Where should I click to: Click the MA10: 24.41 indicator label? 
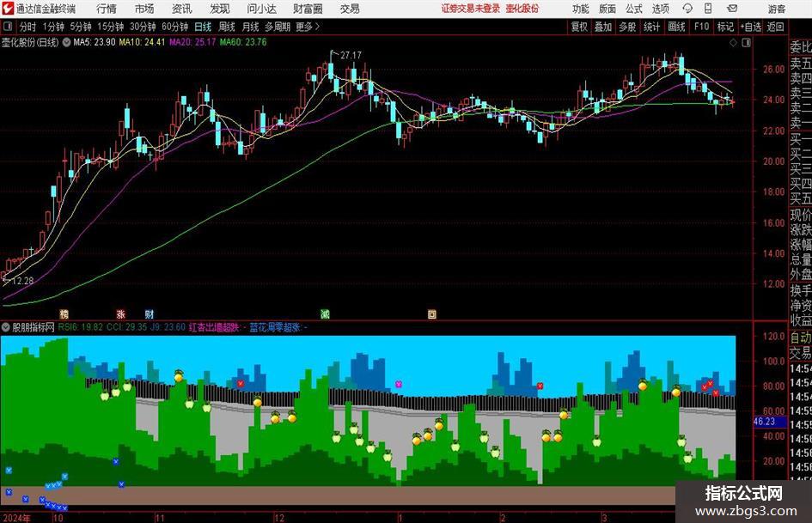(142, 42)
